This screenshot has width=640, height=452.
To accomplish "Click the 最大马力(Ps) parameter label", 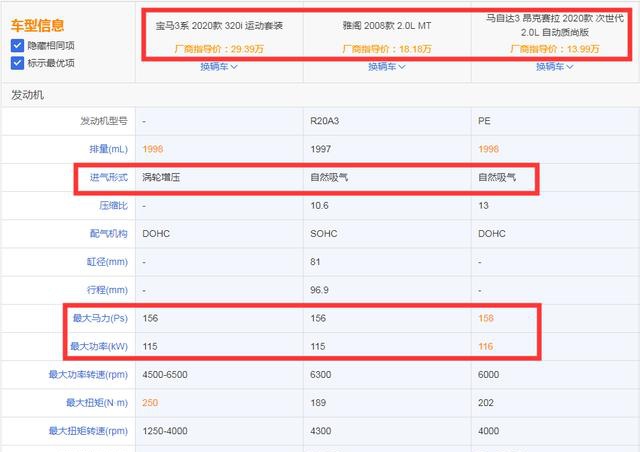I will 100,318.
